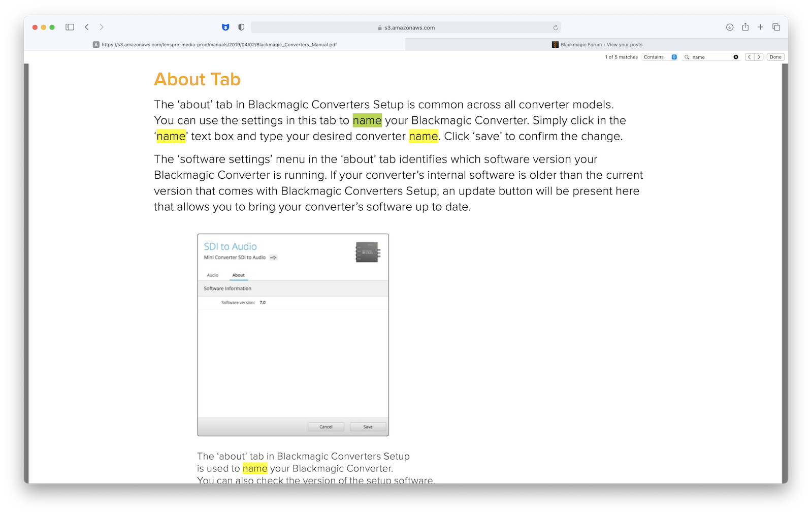This screenshot has height=515, width=812.
Task: Jump to the previous search match
Action: (x=749, y=57)
